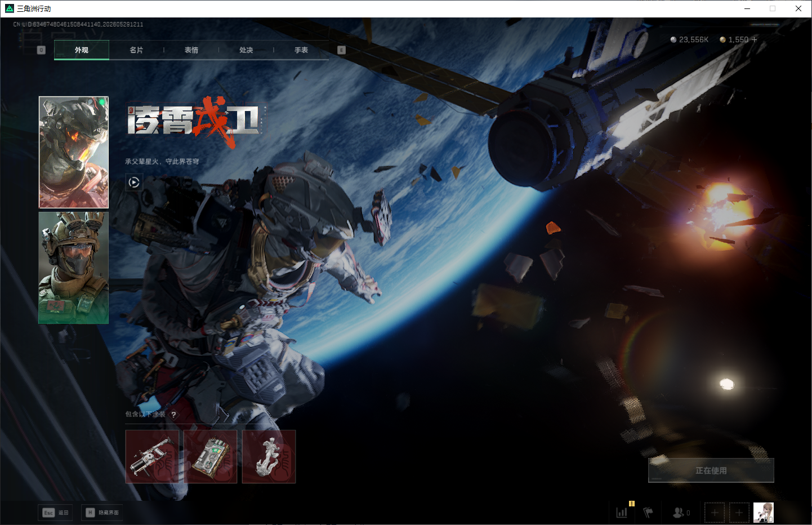
Task: Select the space-armor operator skin thumbnail
Action: pos(74,152)
